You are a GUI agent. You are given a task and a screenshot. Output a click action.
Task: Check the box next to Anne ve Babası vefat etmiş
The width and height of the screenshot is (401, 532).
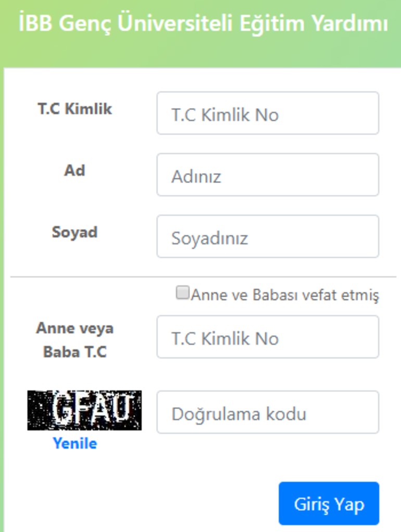tap(182, 294)
